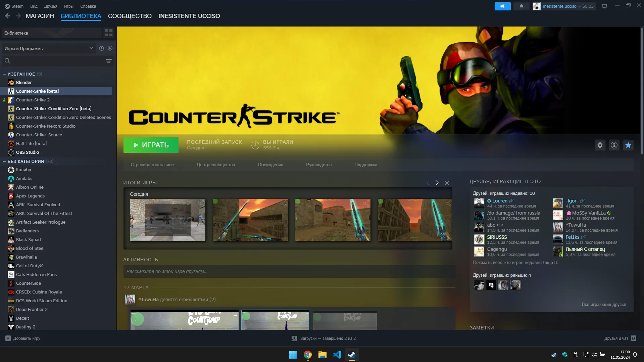Open the Центр сообщества link
This screenshot has width=644, height=362.
(x=215, y=165)
